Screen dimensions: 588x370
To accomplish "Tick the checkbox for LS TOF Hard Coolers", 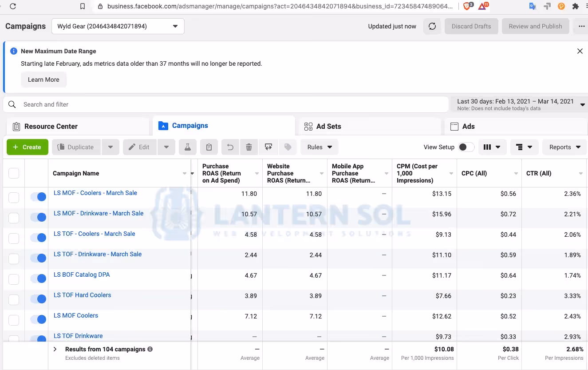I will (14, 299).
